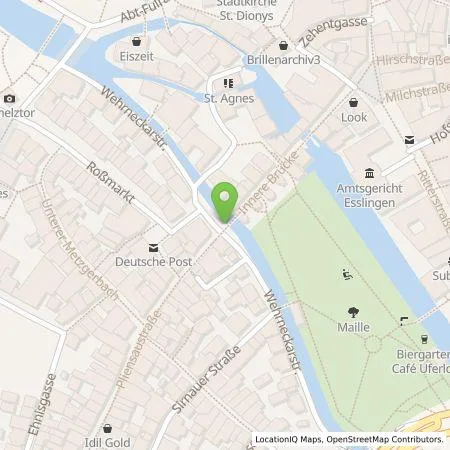Click the camera viewpoint icon near Schelztor
The height and width of the screenshot is (450, 450).
point(10,99)
